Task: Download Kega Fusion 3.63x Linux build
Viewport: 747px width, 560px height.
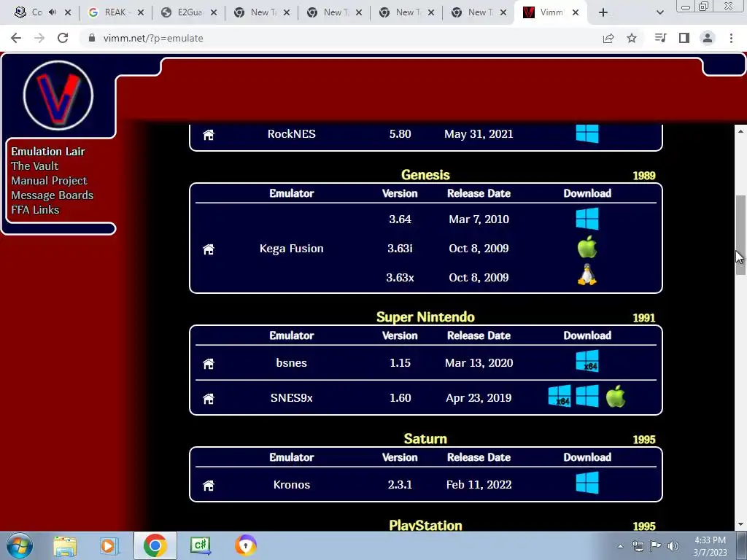Action: (587, 275)
